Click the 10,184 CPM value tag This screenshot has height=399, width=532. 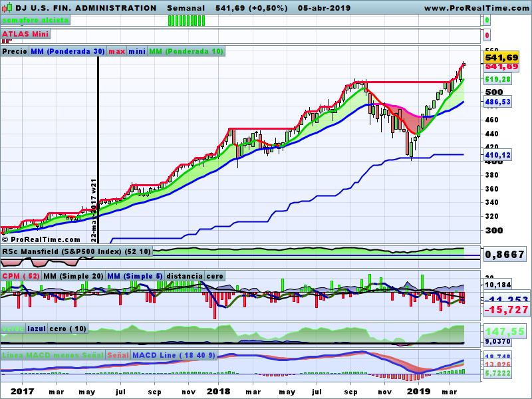pos(497,285)
